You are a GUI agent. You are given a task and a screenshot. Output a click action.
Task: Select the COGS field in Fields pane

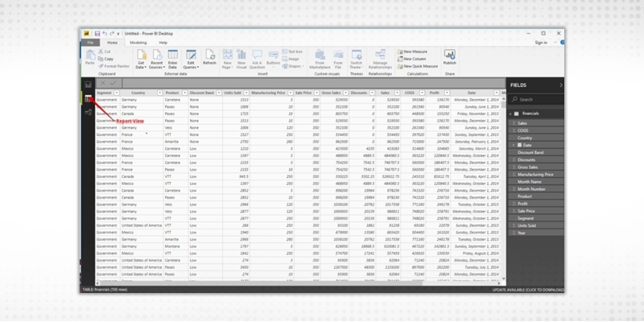535,130
